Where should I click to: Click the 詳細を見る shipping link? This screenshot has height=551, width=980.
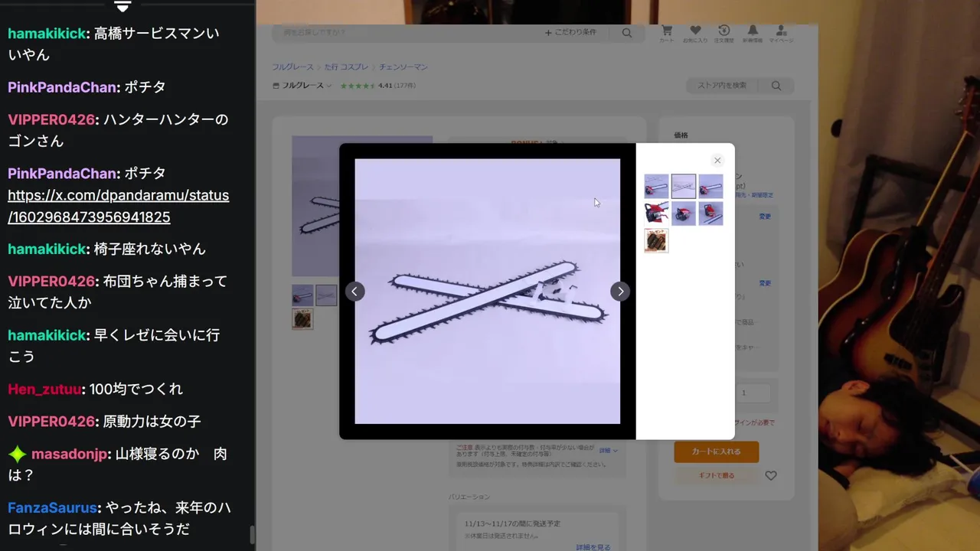click(593, 547)
